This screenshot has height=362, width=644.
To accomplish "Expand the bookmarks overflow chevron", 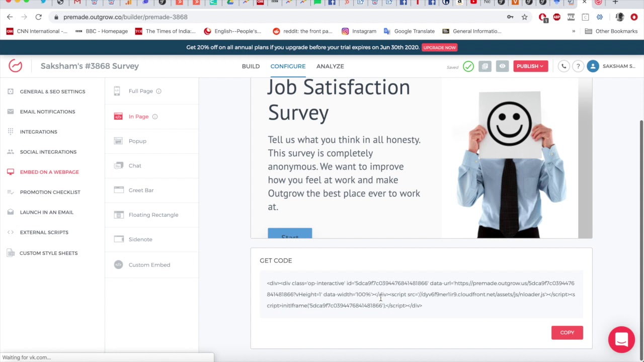I will 574,31.
